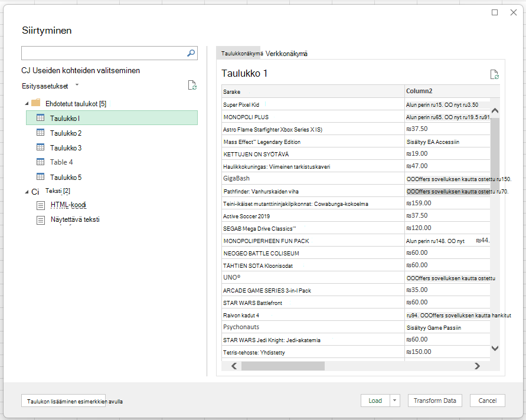Click the Sisältyy EA Accessiin cell

447,142
